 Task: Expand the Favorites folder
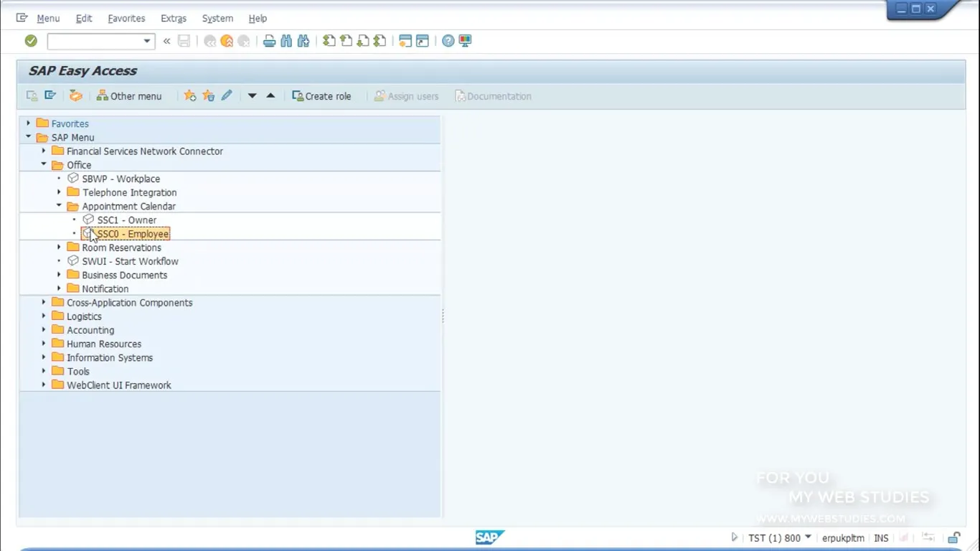click(x=29, y=123)
